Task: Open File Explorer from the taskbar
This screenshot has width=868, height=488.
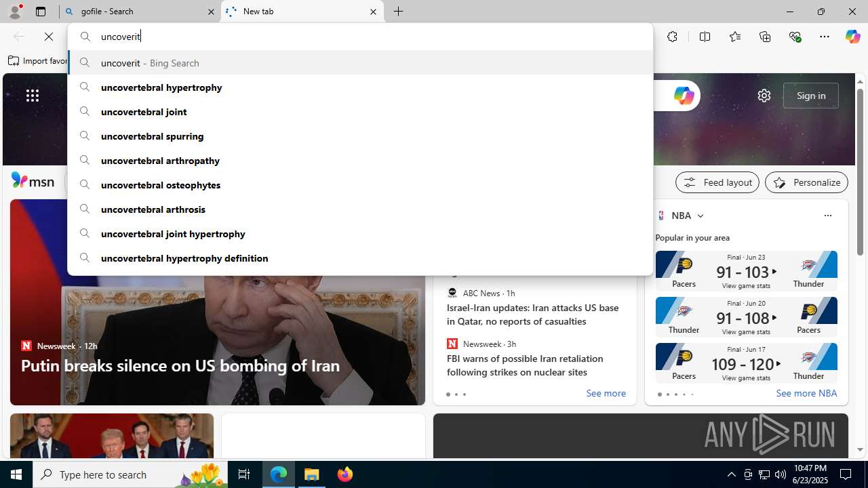Action: [312, 474]
